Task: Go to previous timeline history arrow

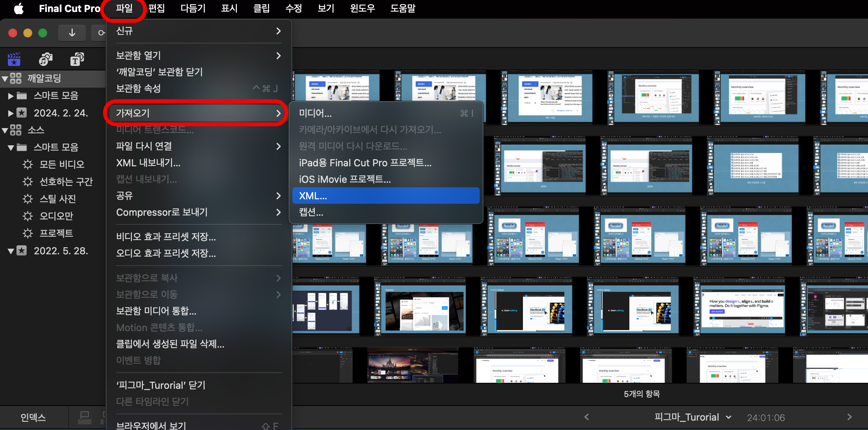Action: point(587,417)
